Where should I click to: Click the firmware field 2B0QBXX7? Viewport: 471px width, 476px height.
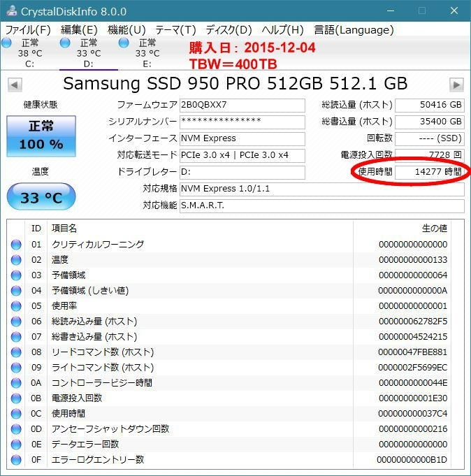point(242,106)
